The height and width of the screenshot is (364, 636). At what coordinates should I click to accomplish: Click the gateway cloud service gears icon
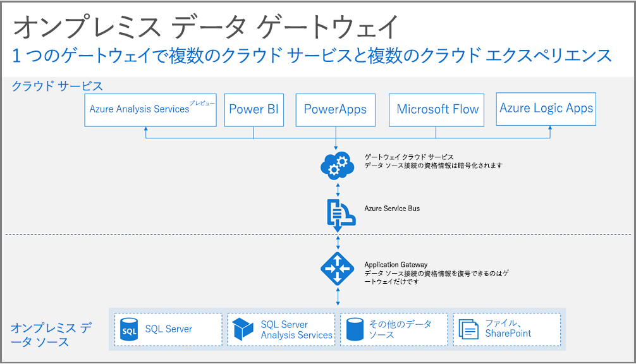(x=337, y=166)
